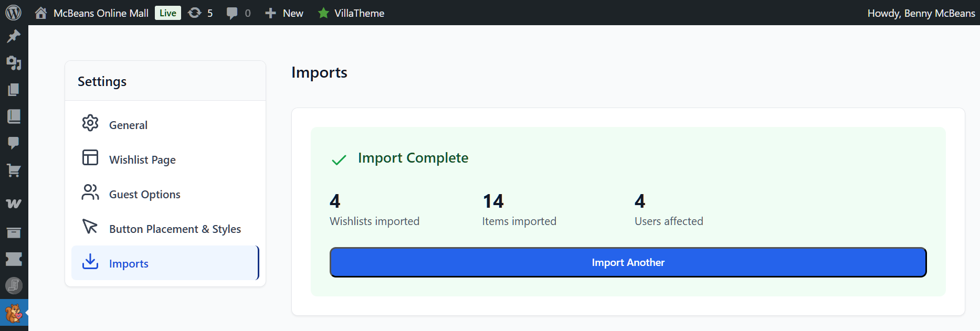Open the Guest Options section
This screenshot has height=331, width=980.
click(x=144, y=194)
